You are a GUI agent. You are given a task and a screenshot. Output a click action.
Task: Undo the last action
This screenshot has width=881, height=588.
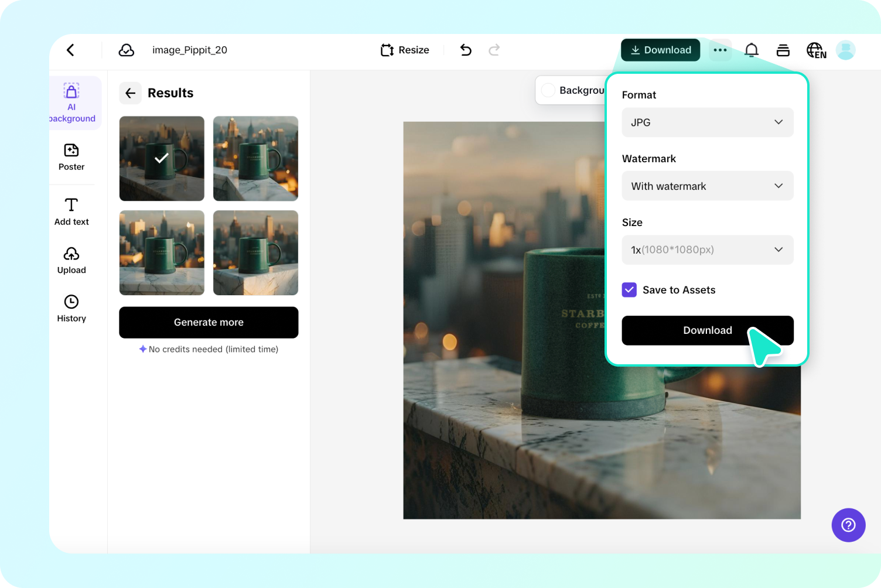point(466,50)
